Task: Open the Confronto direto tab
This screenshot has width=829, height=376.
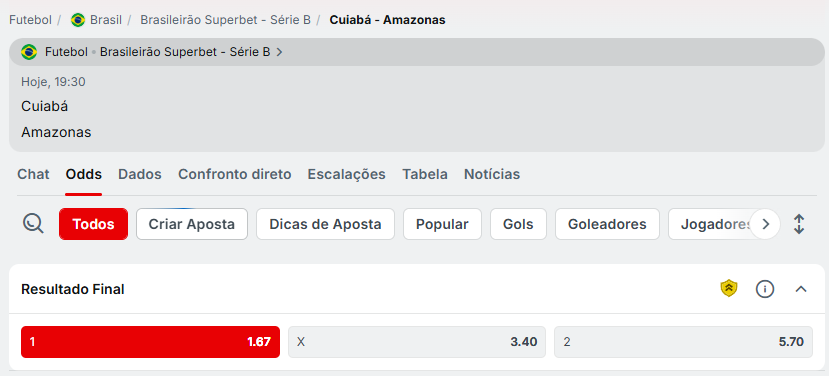Action: click(x=235, y=174)
